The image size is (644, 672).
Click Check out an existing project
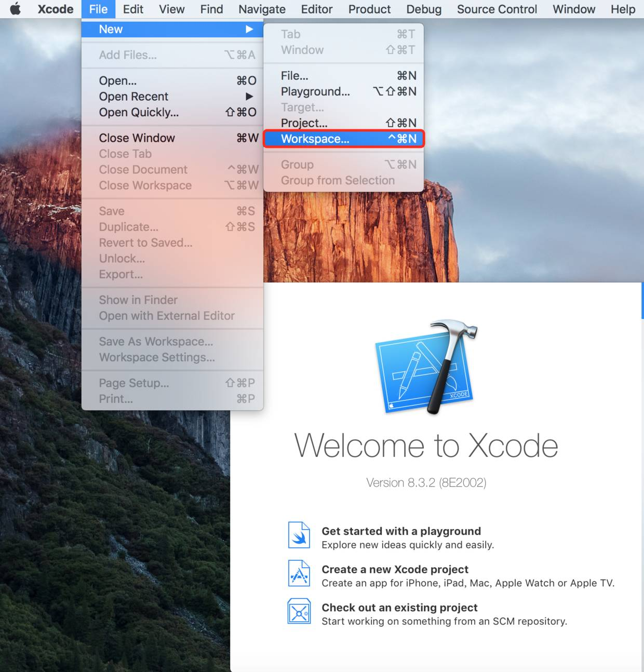(399, 608)
